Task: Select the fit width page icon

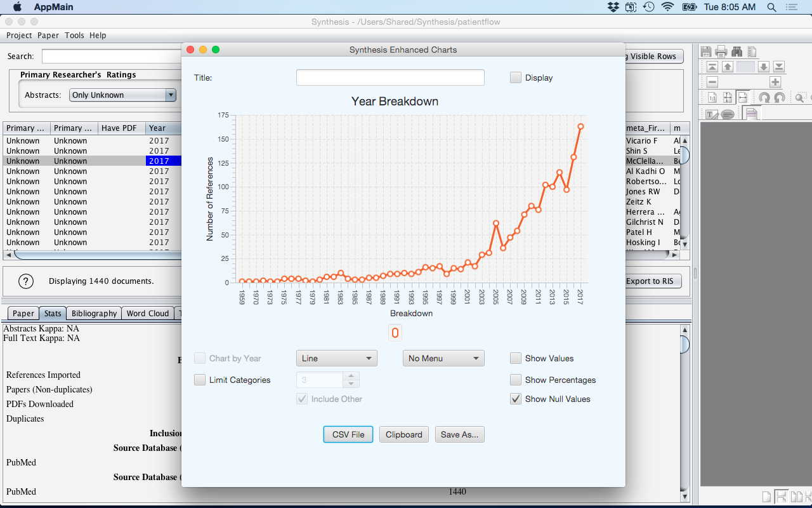Action: 742,98
